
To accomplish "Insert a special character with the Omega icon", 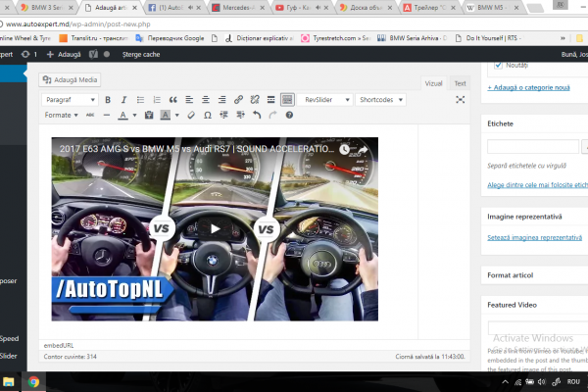I will pos(208,116).
